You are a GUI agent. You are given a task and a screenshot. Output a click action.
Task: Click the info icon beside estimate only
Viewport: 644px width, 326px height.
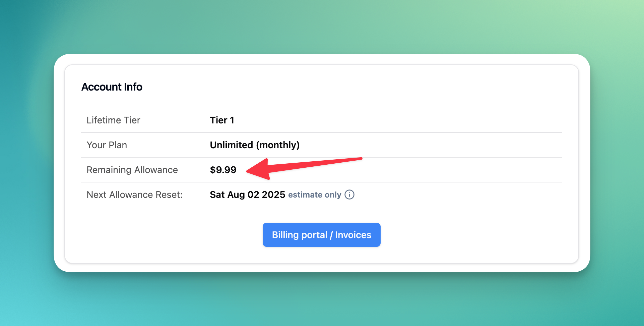point(349,195)
